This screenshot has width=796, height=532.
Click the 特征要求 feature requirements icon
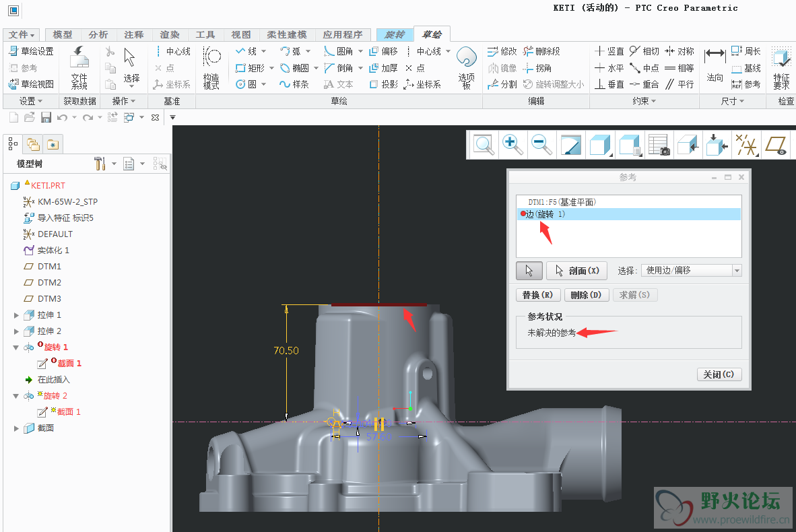click(x=781, y=69)
